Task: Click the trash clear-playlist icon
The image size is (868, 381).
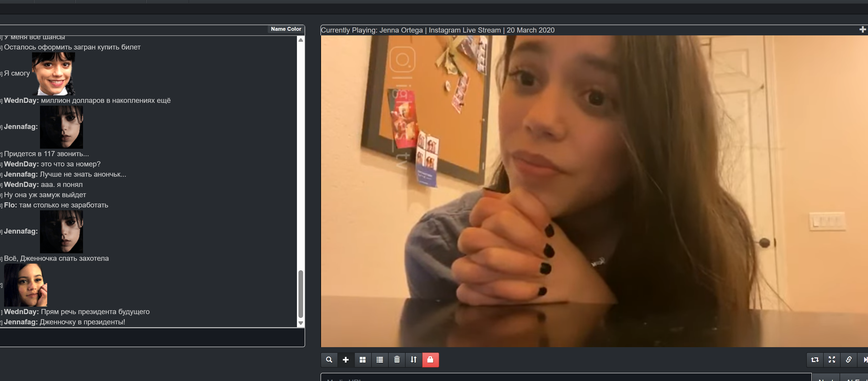Action: 397,360
